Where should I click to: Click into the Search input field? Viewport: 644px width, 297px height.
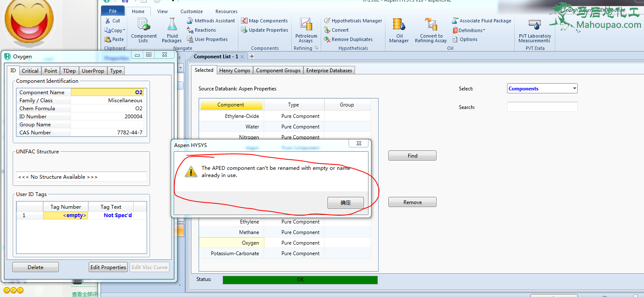pyautogui.click(x=542, y=107)
